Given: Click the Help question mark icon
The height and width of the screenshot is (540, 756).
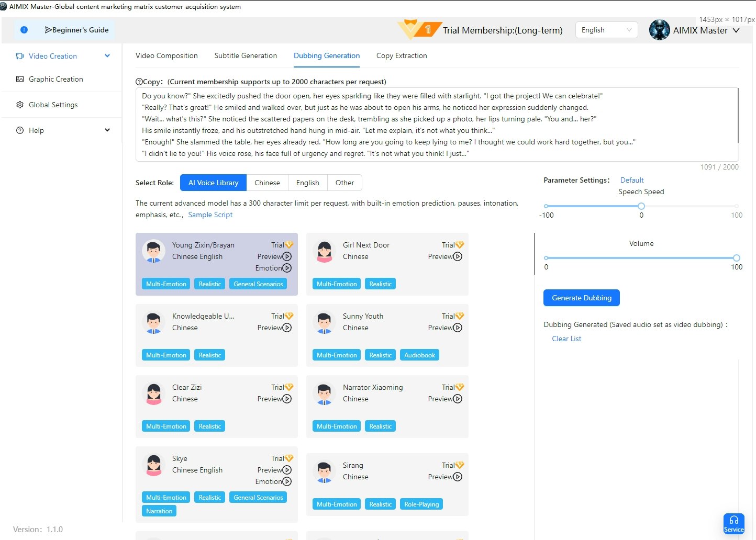Looking at the screenshot, I should [x=20, y=130].
